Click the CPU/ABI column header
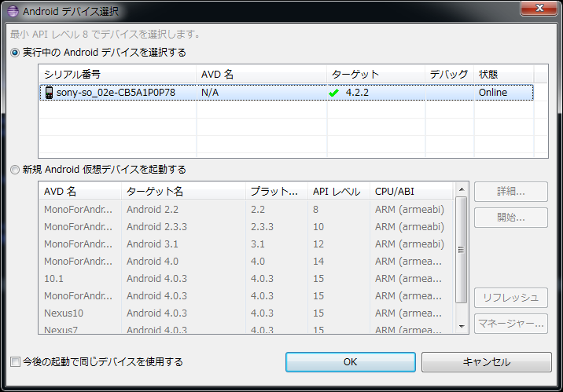 [412, 191]
